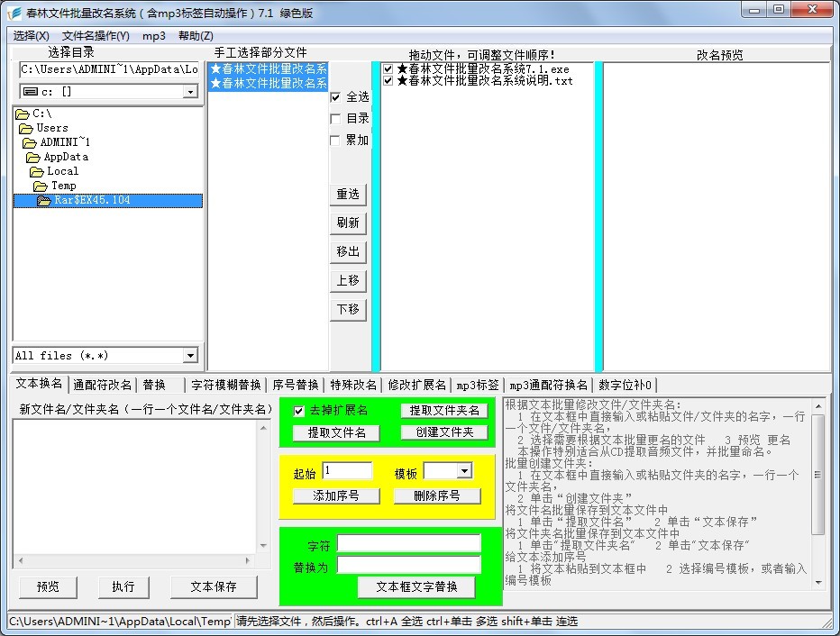The width and height of the screenshot is (840, 636).
Task: Click the 执行 button
Action: pyautogui.click(x=123, y=586)
